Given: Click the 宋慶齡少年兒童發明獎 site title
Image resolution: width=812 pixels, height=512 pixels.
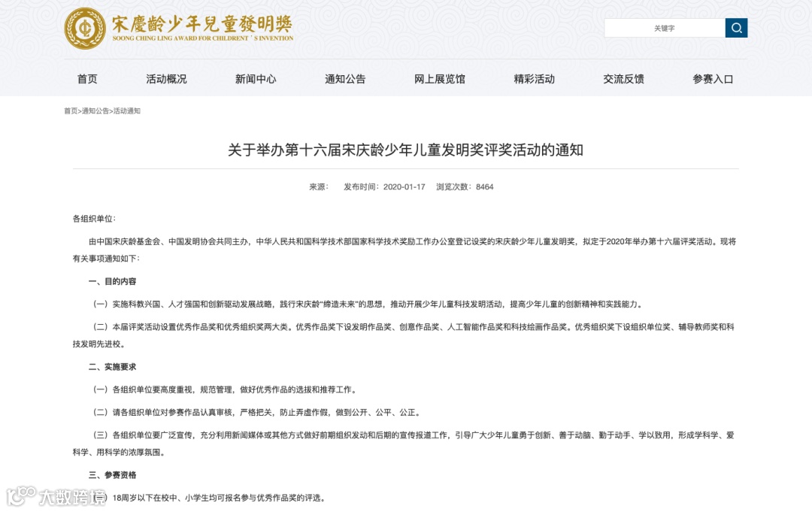Looking at the screenshot, I should pos(202,24).
